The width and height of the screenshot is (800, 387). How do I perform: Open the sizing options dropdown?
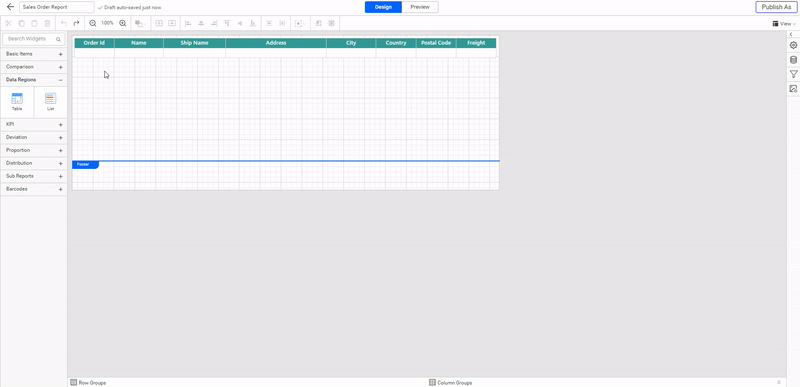(300, 23)
